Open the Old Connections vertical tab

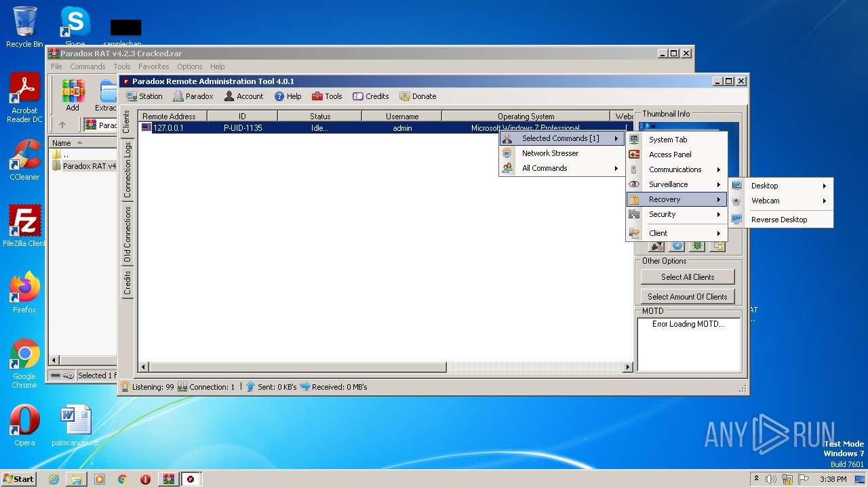point(127,234)
